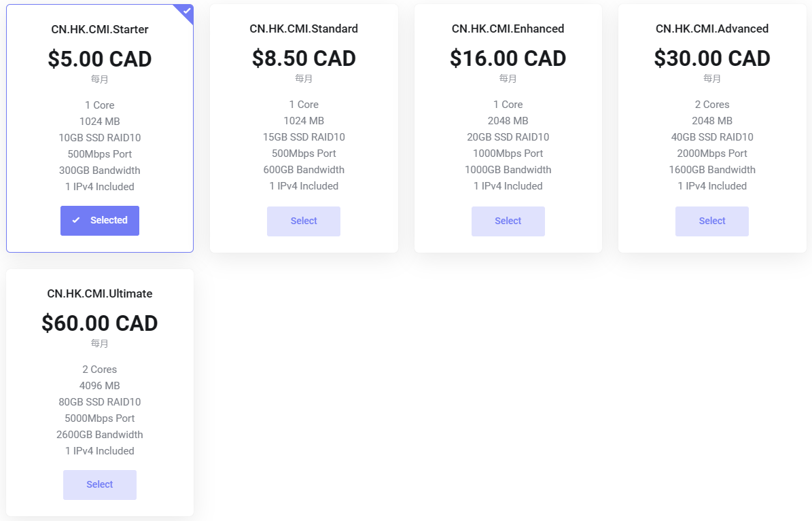
Task: Click the CN.HK.CMI.Ultimate plan title
Action: point(100,293)
